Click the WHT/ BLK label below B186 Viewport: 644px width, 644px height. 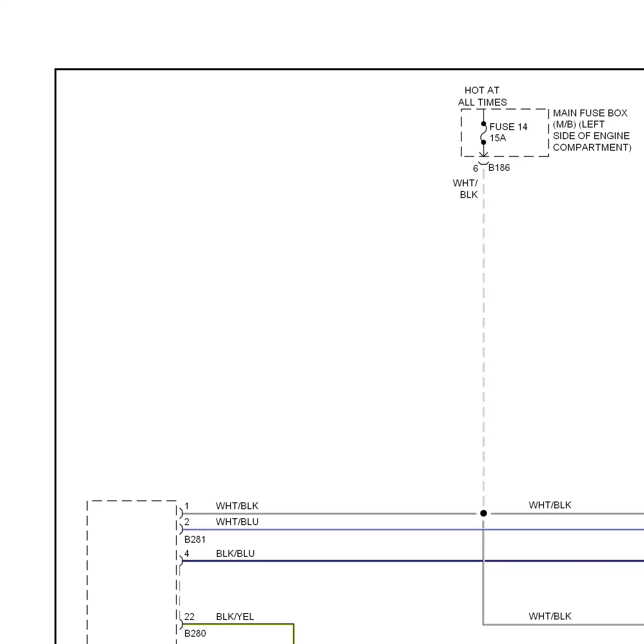pos(465,189)
